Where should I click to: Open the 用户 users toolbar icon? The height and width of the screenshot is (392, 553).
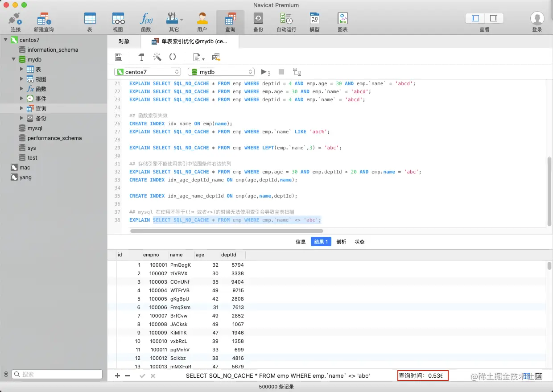(202, 22)
